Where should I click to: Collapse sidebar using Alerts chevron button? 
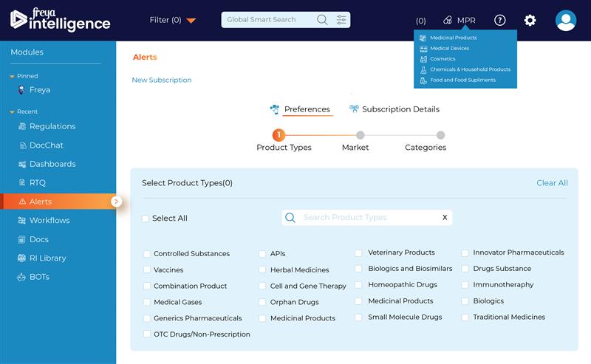click(116, 202)
